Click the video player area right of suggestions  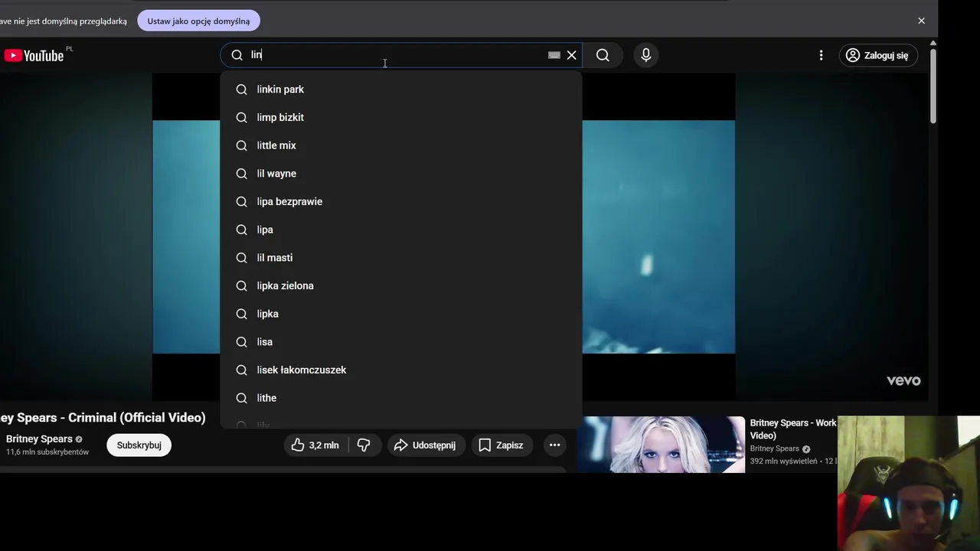pos(658,237)
